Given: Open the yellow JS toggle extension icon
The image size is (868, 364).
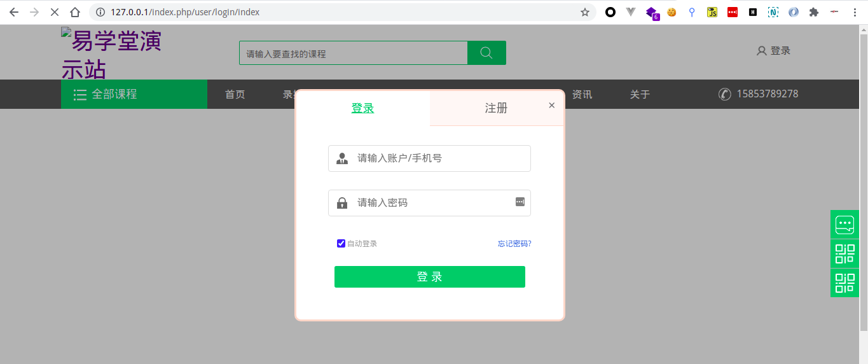Looking at the screenshot, I should point(712,12).
